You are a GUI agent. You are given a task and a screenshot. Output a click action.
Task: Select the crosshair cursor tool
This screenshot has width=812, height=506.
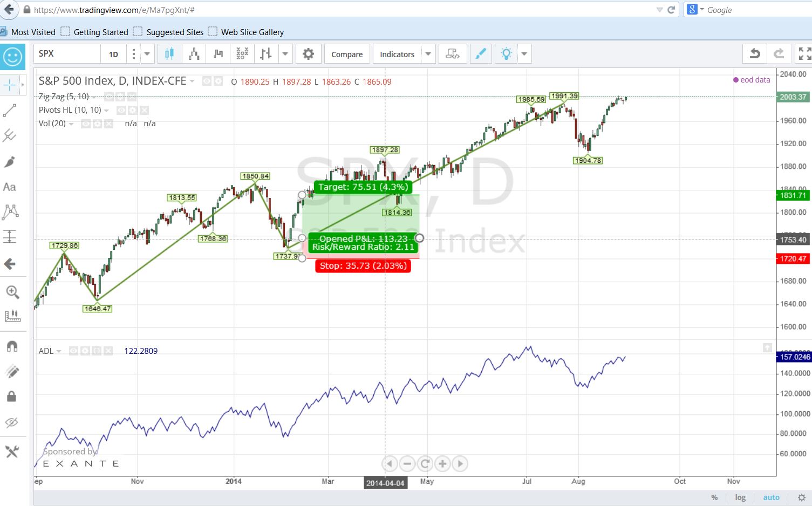click(x=10, y=85)
